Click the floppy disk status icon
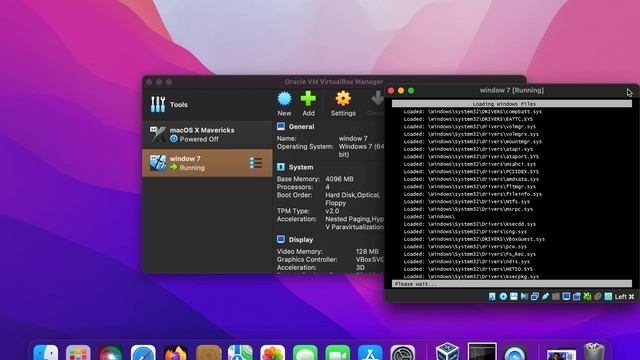Image resolution: width=640 pixels, height=360 pixels. (513, 296)
